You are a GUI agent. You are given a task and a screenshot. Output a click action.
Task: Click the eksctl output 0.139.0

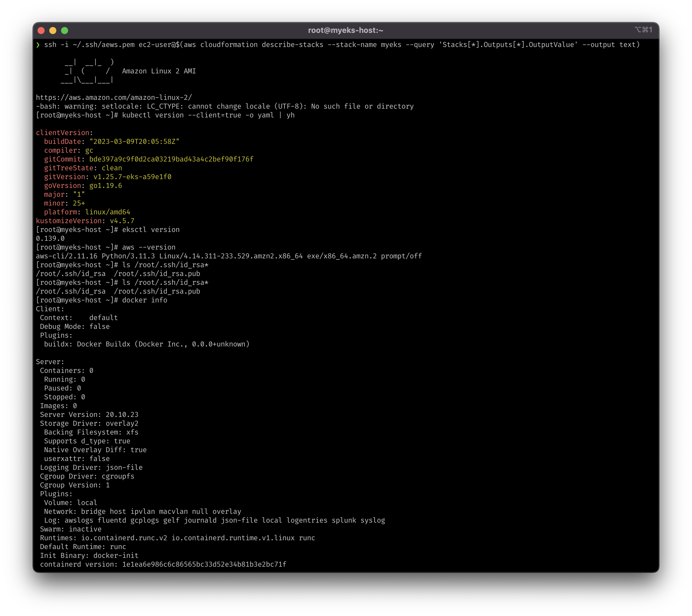tap(50, 238)
